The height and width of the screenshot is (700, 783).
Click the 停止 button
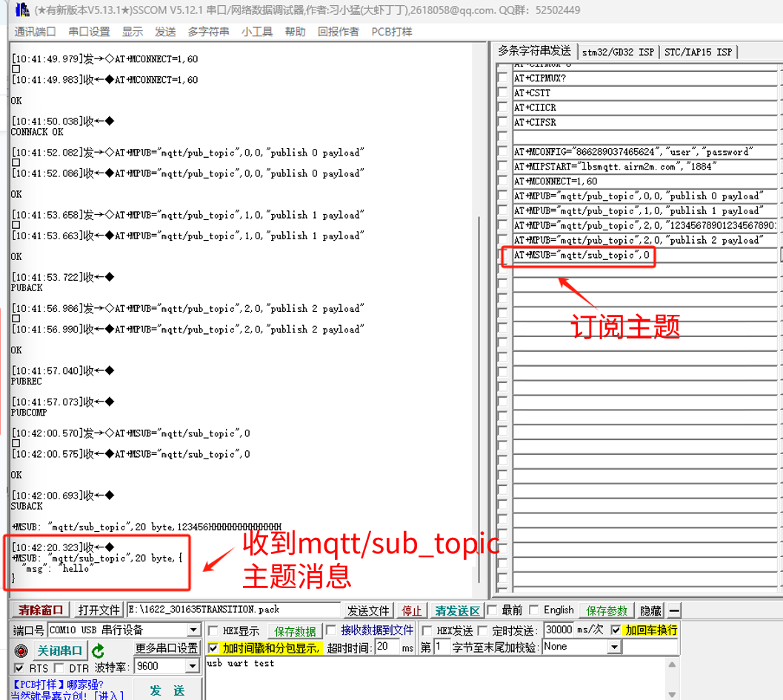tap(412, 610)
